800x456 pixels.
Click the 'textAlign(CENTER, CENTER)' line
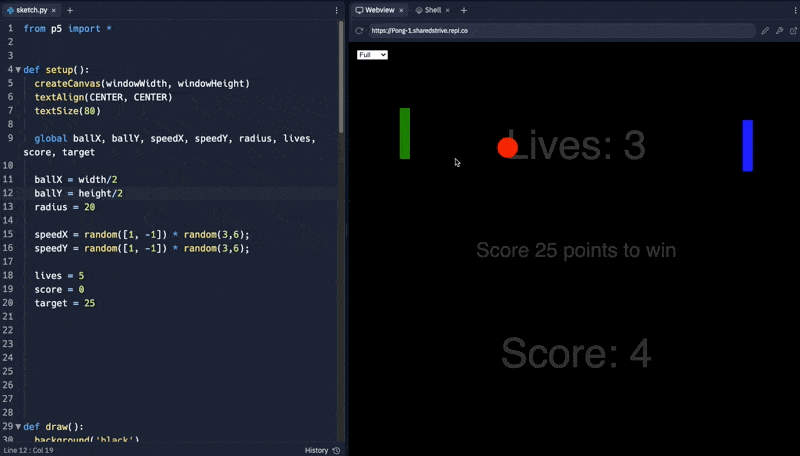(x=103, y=97)
